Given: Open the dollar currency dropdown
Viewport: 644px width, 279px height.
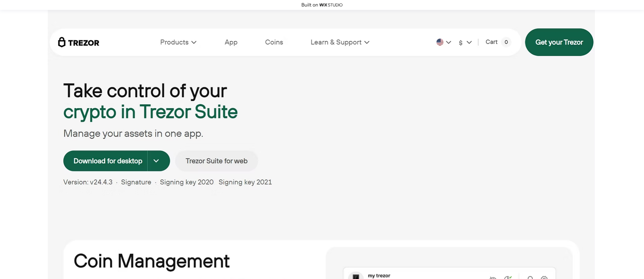Looking at the screenshot, I should click(465, 42).
